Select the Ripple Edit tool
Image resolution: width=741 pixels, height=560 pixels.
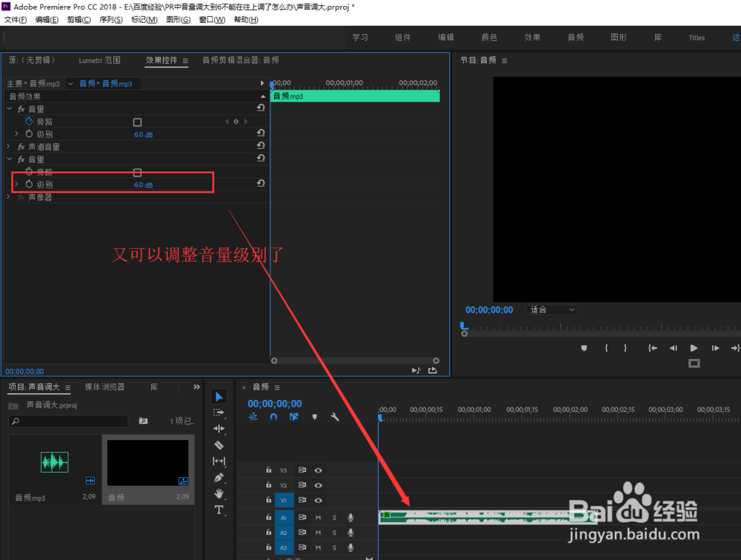[219, 429]
